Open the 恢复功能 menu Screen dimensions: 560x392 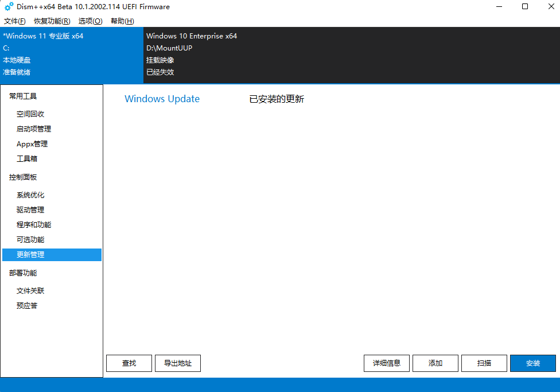50,20
